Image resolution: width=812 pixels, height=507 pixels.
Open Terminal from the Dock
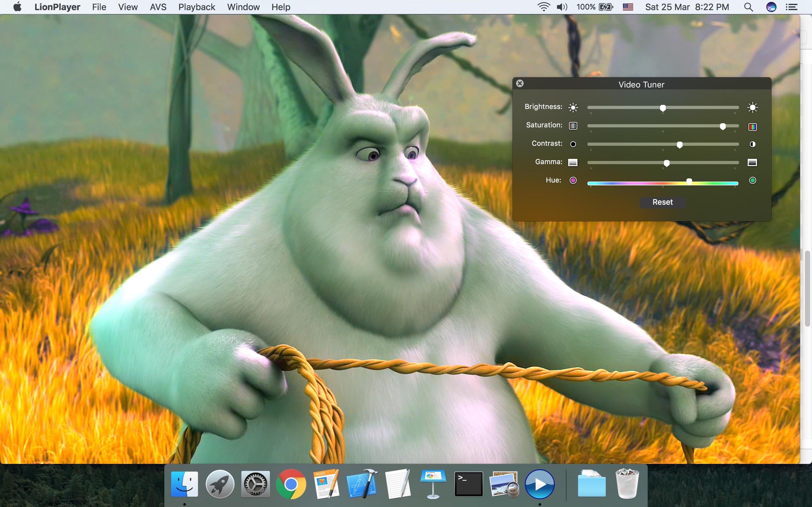pyautogui.click(x=468, y=483)
